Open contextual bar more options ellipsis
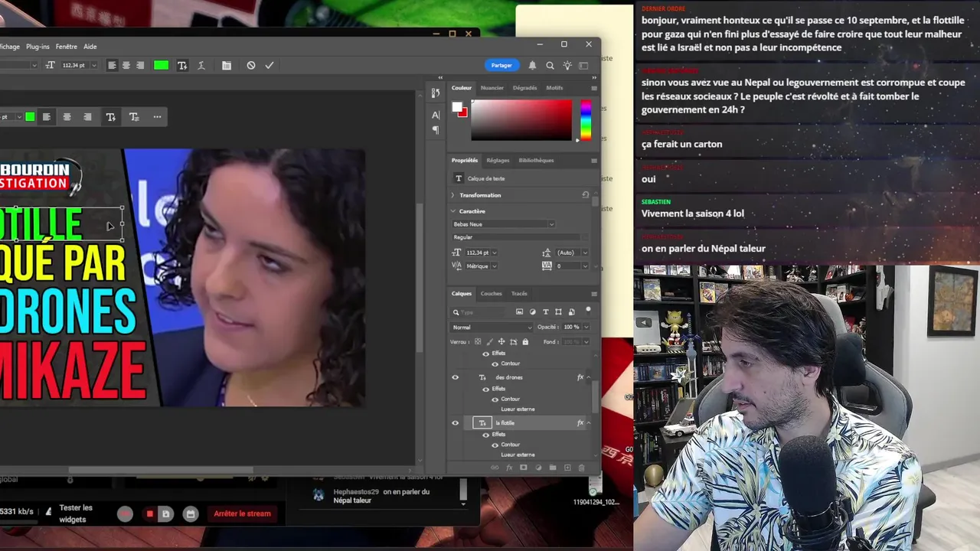 [157, 117]
